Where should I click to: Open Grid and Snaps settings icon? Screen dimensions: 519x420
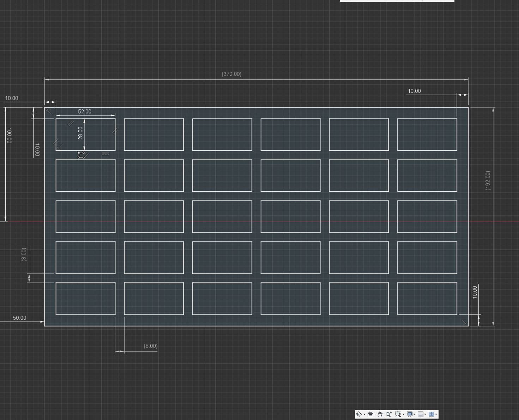coord(421,414)
